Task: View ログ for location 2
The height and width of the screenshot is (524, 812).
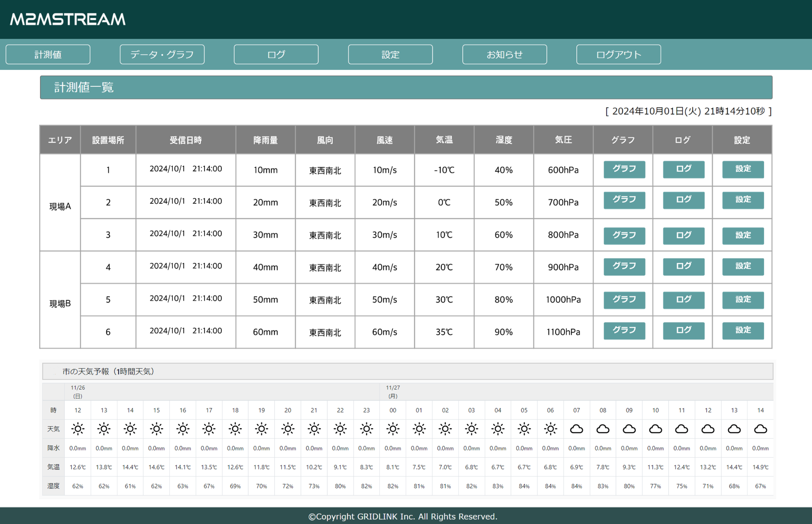Action: coord(683,200)
